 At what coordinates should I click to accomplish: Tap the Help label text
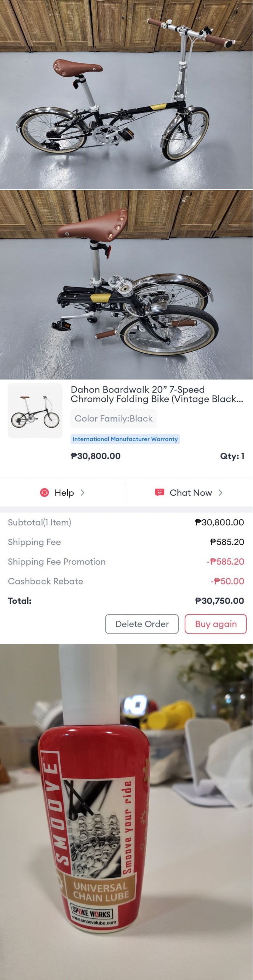(x=64, y=493)
